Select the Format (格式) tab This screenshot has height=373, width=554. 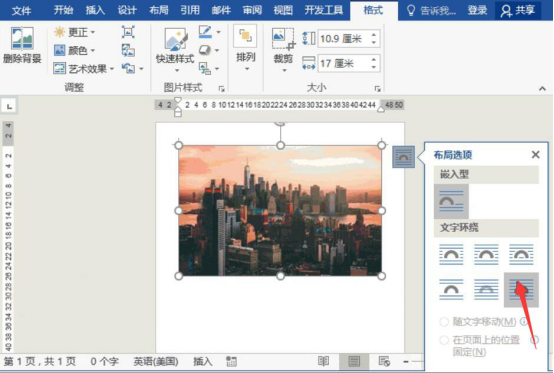pos(373,10)
